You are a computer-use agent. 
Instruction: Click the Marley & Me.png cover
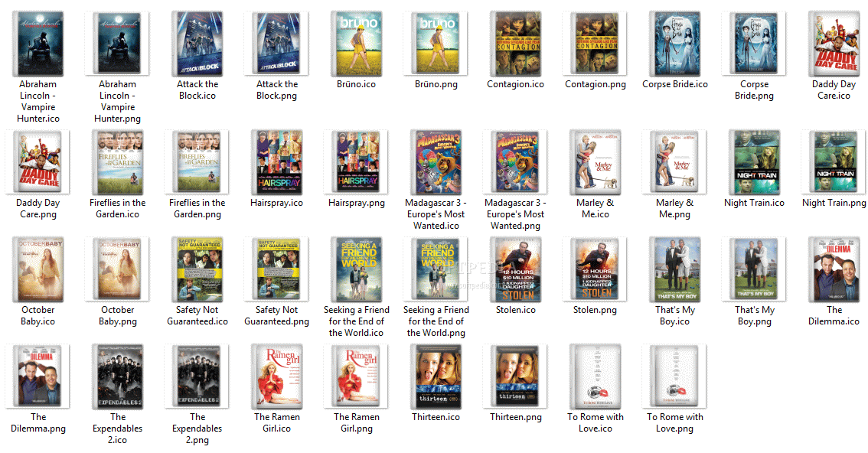click(675, 162)
